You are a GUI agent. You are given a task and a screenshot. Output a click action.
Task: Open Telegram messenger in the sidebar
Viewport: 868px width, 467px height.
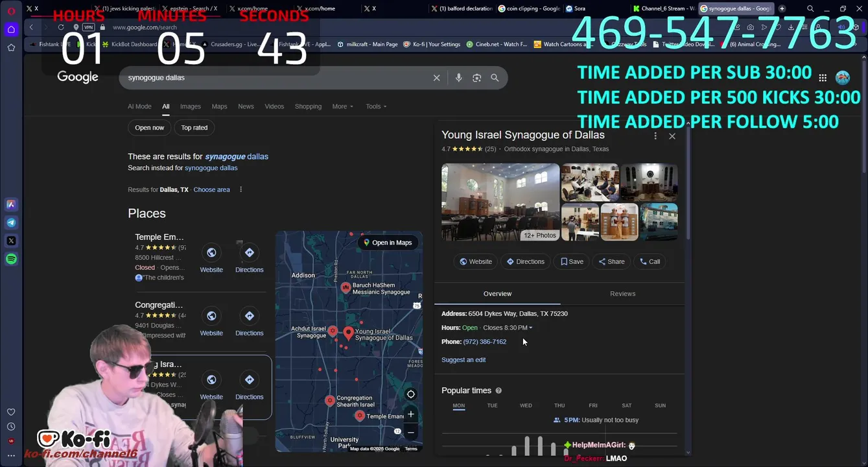point(11,222)
